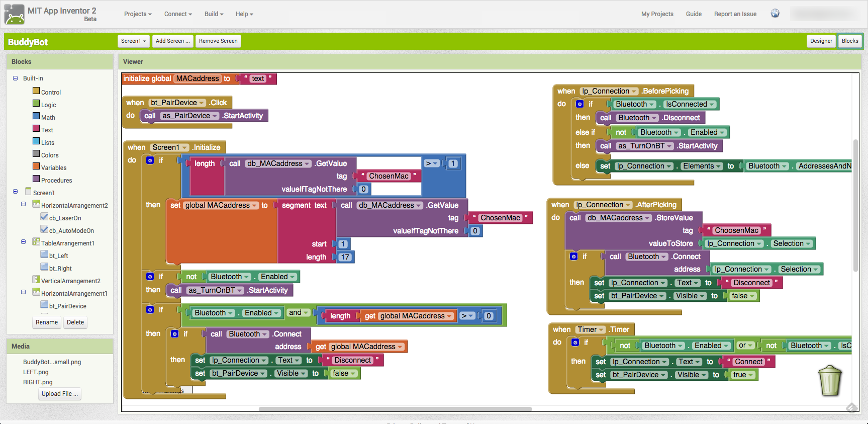Screen dimensions: 868x424
Task: Open the Guide link
Action: [x=694, y=14]
